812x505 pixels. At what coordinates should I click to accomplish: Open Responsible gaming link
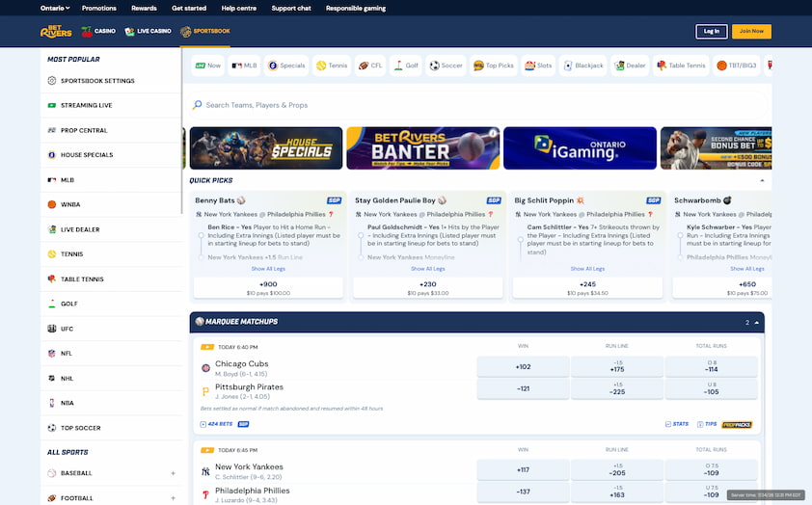(x=356, y=8)
